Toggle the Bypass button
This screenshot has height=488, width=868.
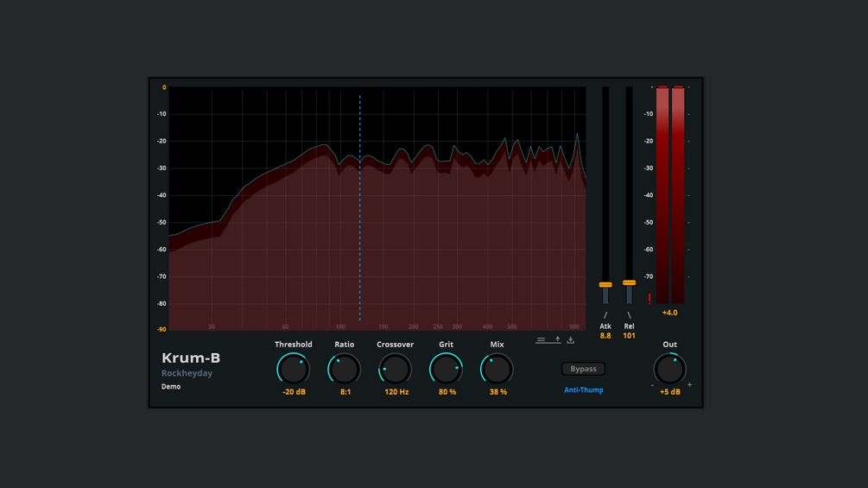[x=584, y=369]
